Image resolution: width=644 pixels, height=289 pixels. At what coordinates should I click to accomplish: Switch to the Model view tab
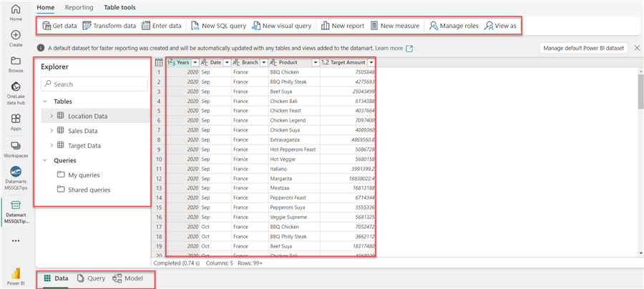[127, 278]
